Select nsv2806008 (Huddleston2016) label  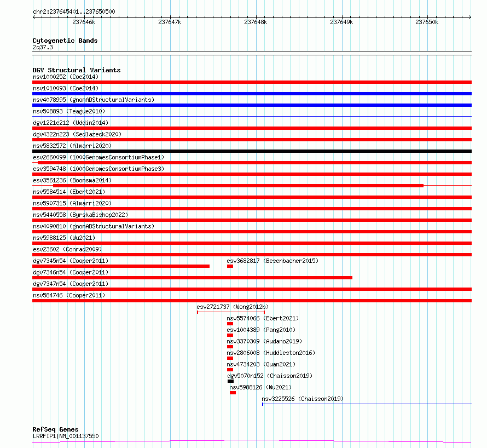click(271, 353)
